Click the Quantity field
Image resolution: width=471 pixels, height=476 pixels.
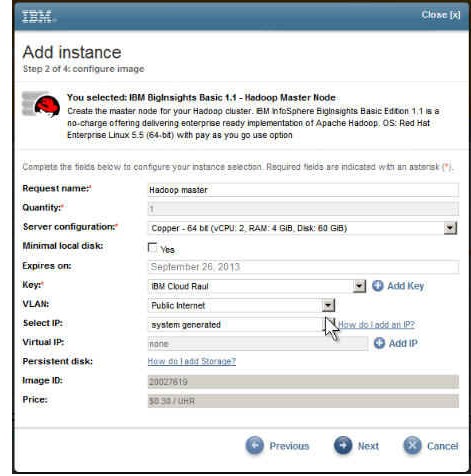click(303, 209)
